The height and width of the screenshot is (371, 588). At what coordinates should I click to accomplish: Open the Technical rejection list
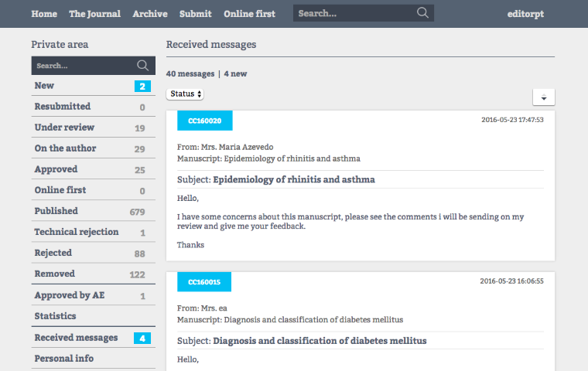click(77, 232)
